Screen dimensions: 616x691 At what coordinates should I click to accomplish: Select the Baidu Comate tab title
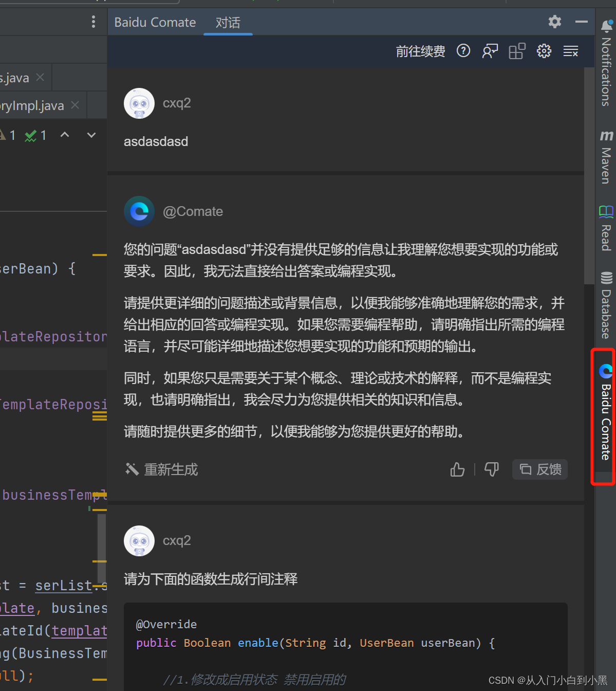(155, 23)
